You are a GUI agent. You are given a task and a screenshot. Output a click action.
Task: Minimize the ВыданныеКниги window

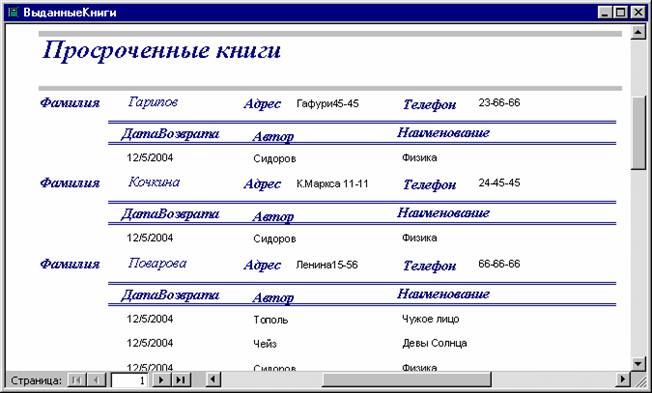(605, 12)
